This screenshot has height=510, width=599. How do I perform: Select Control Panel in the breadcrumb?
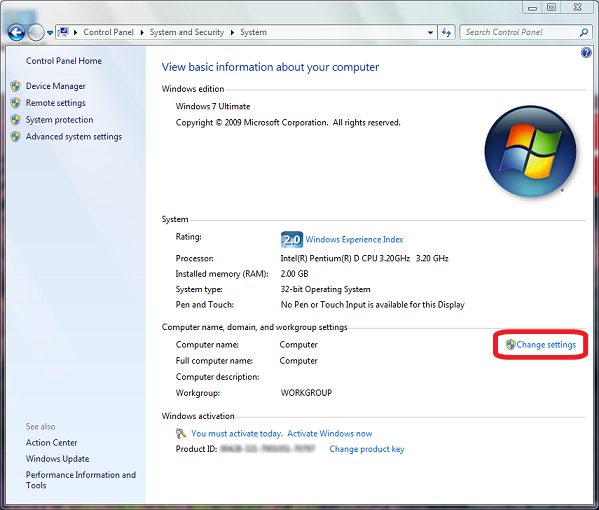click(x=108, y=32)
